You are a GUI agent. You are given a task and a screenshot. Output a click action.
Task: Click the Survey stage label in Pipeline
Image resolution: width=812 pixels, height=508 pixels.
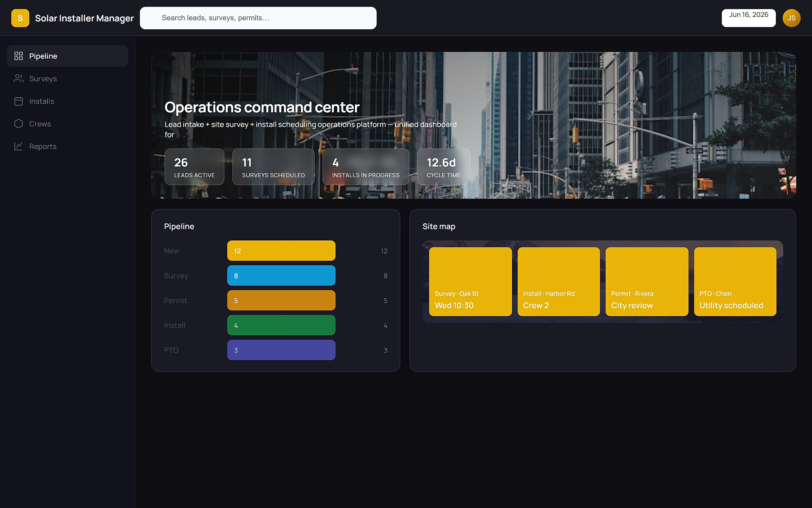(x=176, y=276)
